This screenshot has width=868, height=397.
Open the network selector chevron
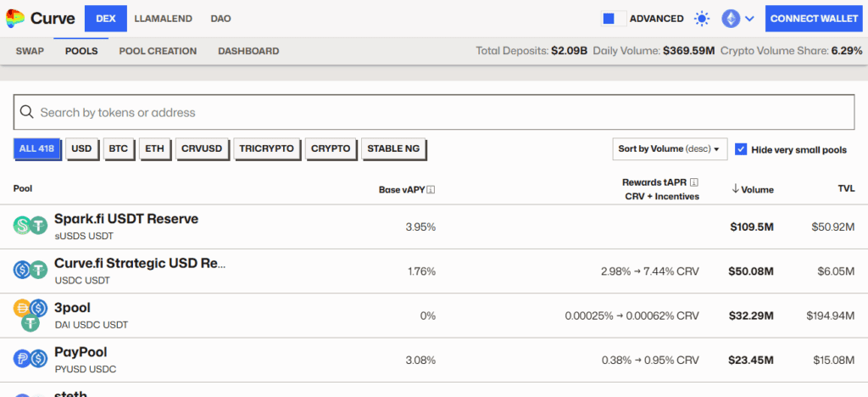click(749, 19)
